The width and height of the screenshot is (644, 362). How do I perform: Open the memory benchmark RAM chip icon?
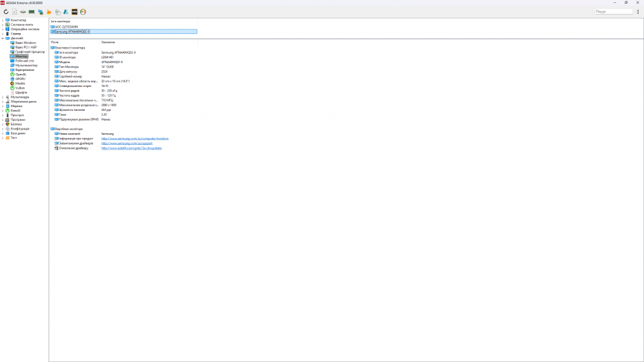(x=32, y=12)
